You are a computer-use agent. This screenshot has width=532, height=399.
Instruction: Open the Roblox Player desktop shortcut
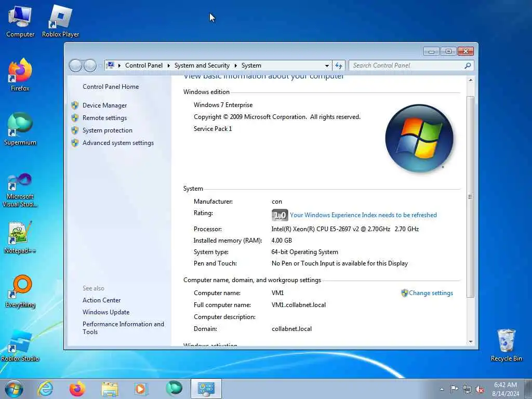point(60,21)
